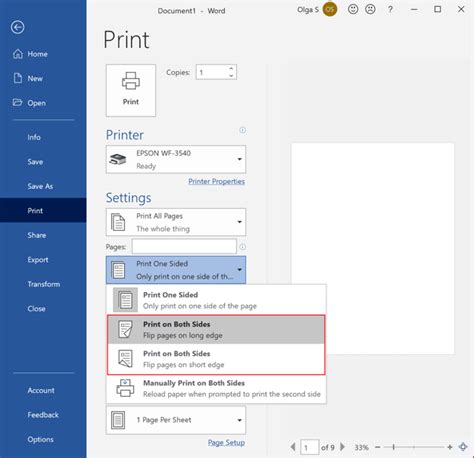Choose Print One Sided option in list
Viewport: 474px width, 458px height.
[x=216, y=300]
